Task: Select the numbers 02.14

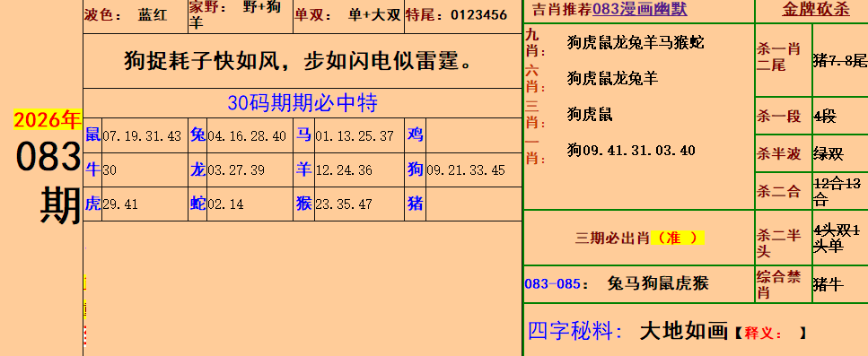Action: [x=225, y=205]
